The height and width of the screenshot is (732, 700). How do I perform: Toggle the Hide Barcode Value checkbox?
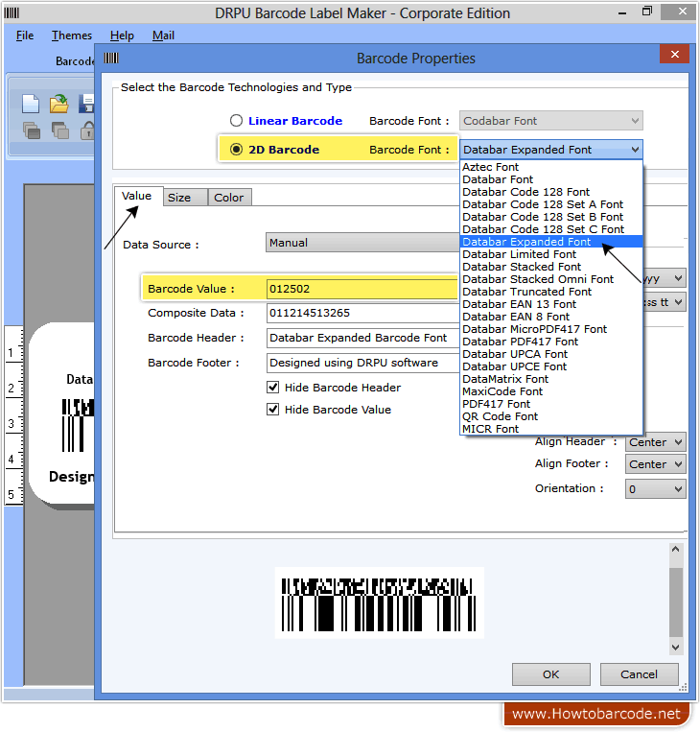click(x=273, y=410)
